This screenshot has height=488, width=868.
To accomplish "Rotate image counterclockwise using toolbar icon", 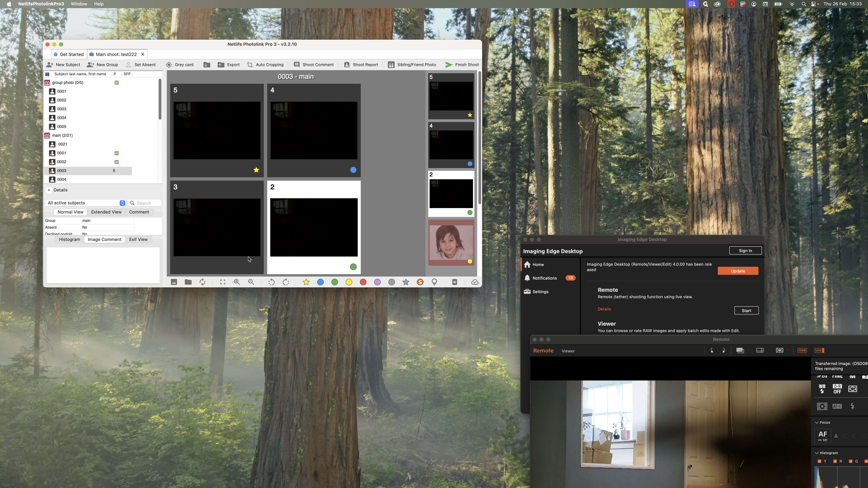I will pos(271,282).
